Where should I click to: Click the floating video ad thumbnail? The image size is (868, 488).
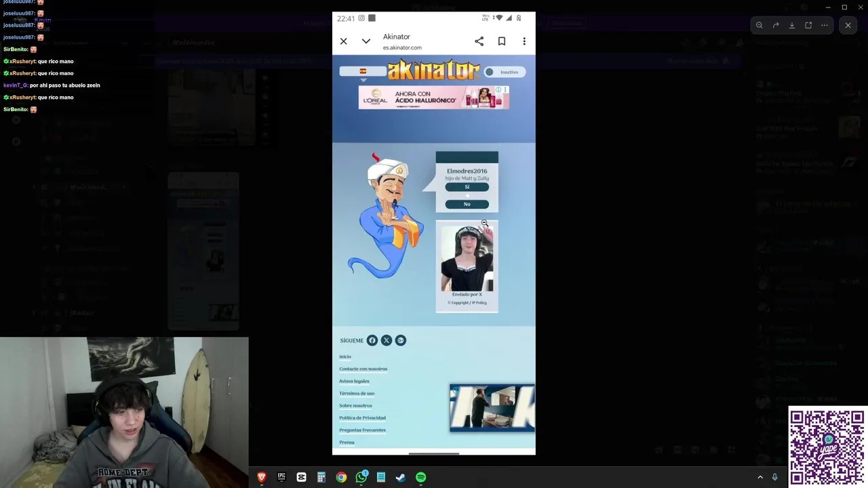492,408
